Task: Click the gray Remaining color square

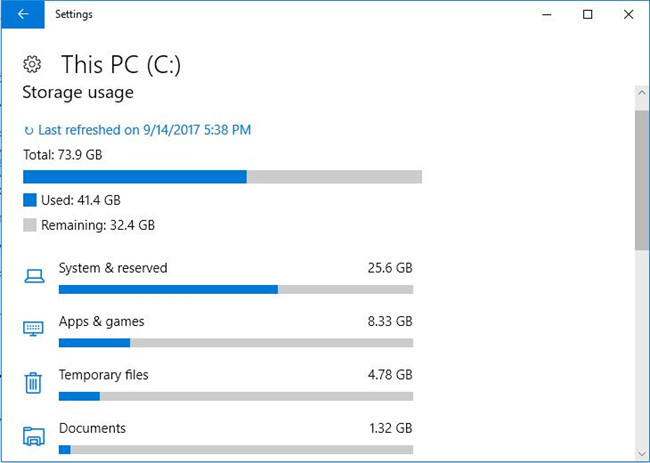Action: [x=30, y=225]
